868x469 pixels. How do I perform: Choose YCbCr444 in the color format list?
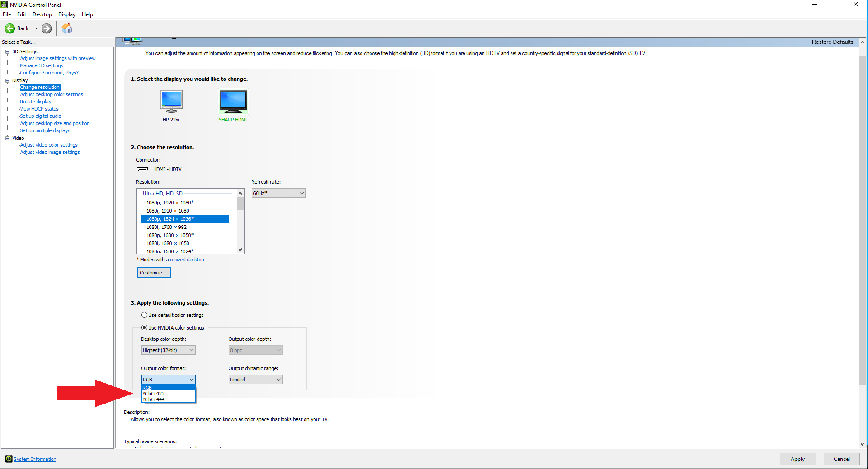[168, 399]
